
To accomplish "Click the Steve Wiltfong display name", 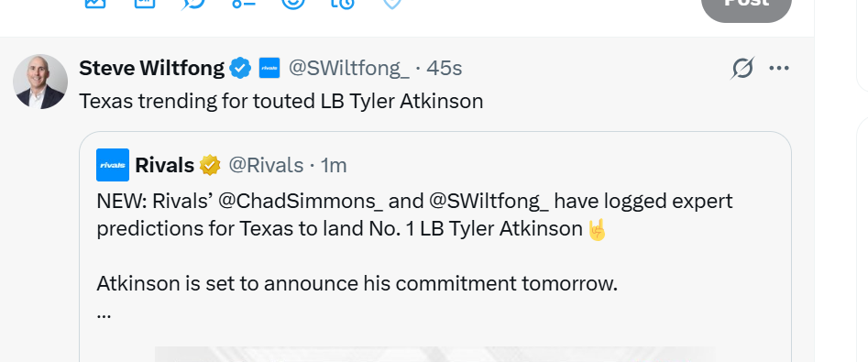I will tap(151, 68).
